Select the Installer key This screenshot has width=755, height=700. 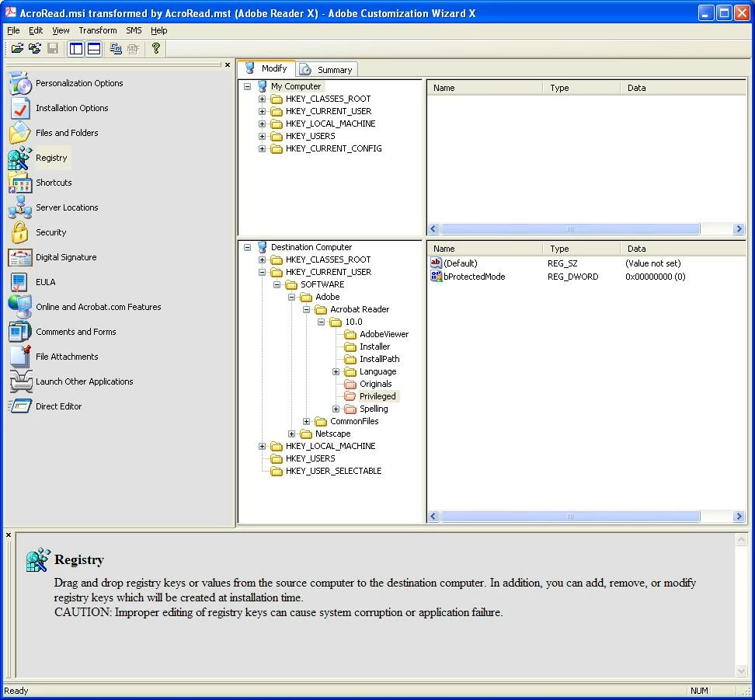click(374, 347)
